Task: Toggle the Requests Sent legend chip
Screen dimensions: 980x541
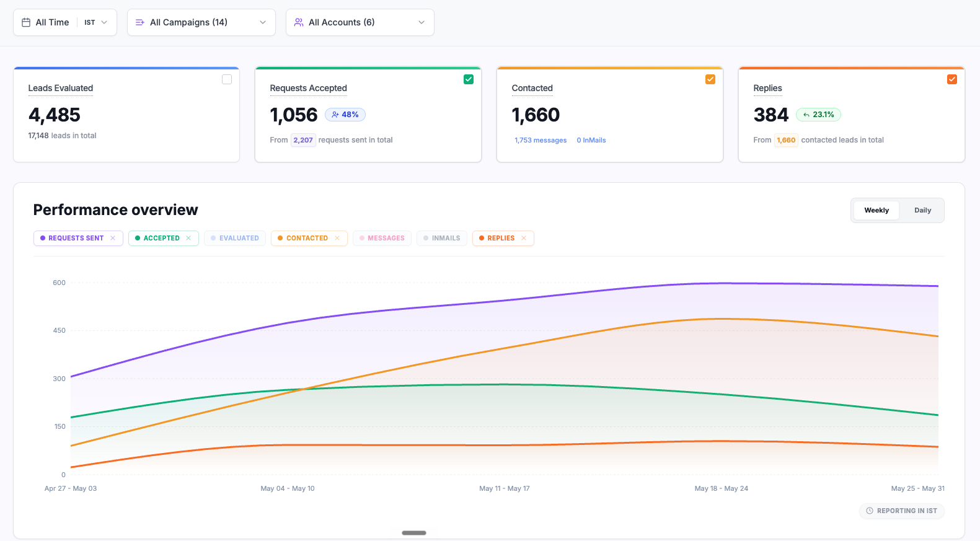Action: [78, 238]
